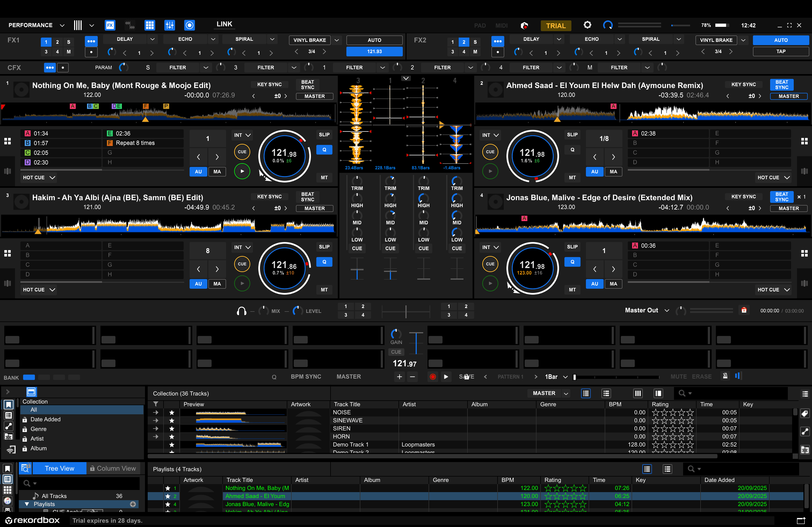The width and height of the screenshot is (812, 527).
Task: Click the settings gear icon
Action: click(x=587, y=25)
